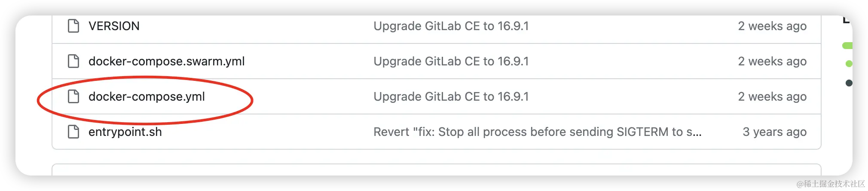Screen dimensions: 868x191
Task: Click the VERSION file icon
Action: coord(73,26)
